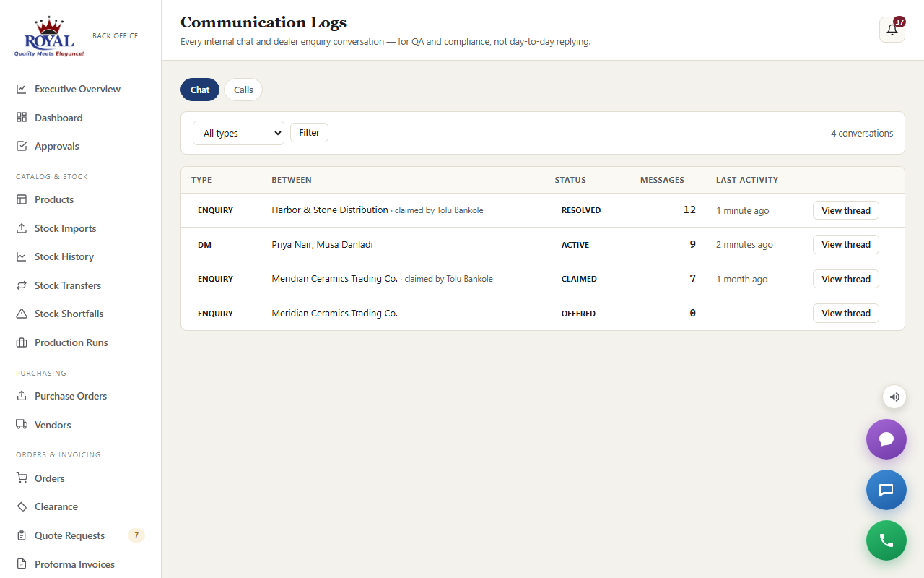Click the Stock Shortfalls warning icon
The width and height of the screenshot is (924, 578).
(22, 314)
